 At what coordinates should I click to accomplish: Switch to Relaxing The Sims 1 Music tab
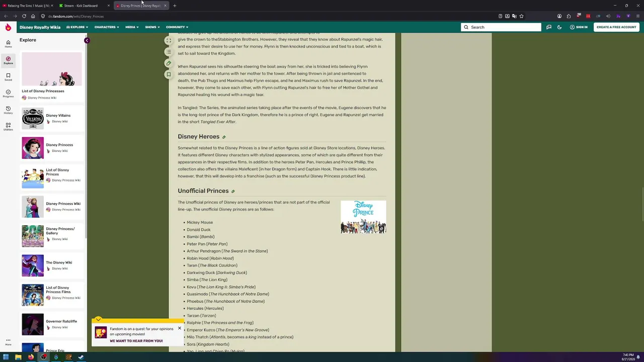click(x=28, y=6)
